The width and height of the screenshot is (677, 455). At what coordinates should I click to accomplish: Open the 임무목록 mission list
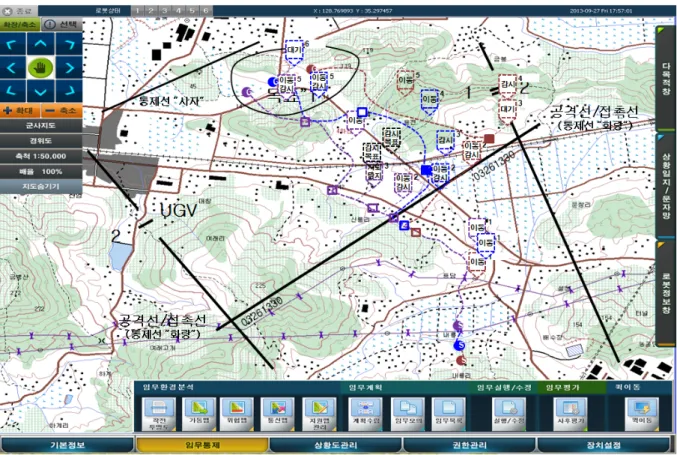point(448,414)
